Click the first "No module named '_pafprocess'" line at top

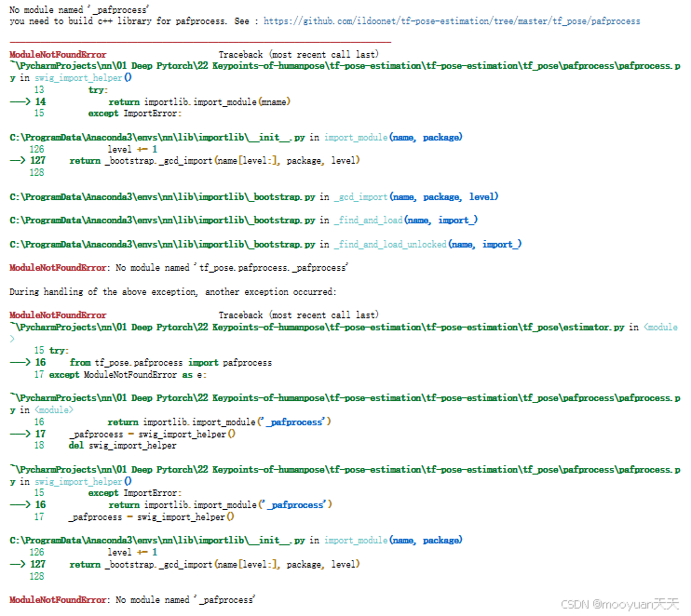tap(79, 9)
